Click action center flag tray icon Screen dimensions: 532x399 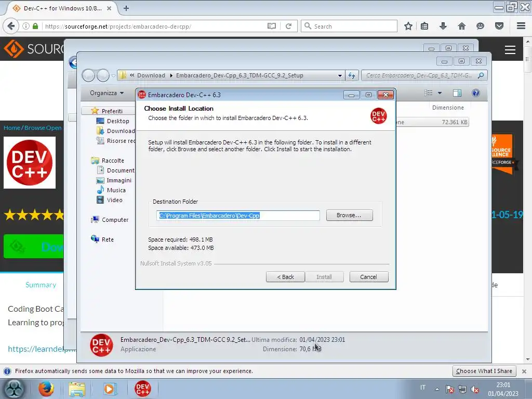point(450,389)
